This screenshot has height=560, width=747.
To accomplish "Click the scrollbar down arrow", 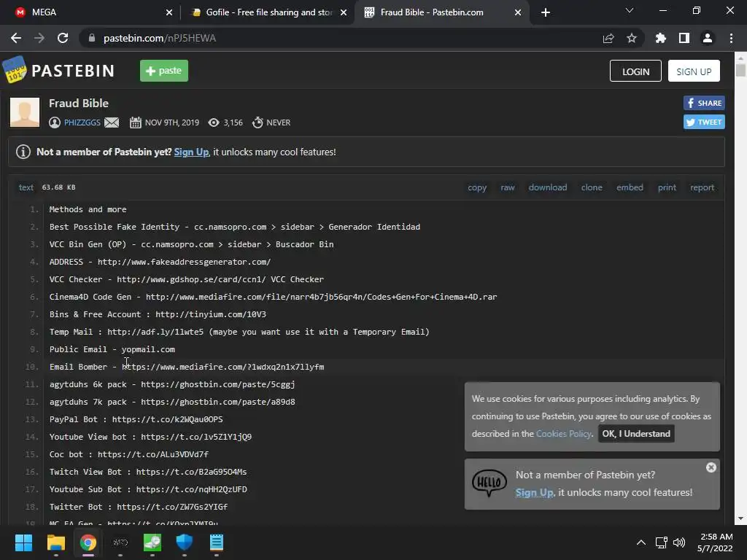I will 740,518.
